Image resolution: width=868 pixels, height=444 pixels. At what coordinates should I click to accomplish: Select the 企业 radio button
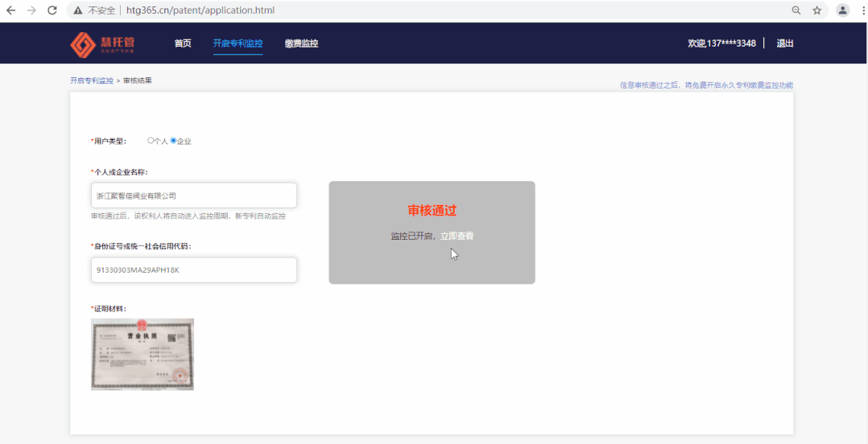point(173,141)
